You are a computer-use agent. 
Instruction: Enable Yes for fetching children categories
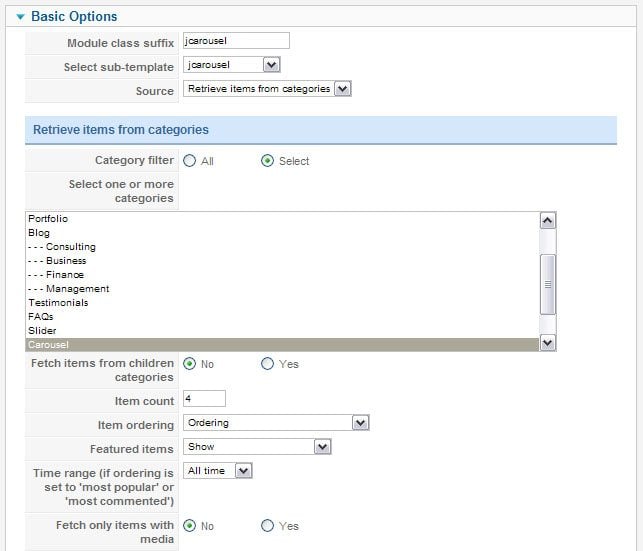coord(267,364)
